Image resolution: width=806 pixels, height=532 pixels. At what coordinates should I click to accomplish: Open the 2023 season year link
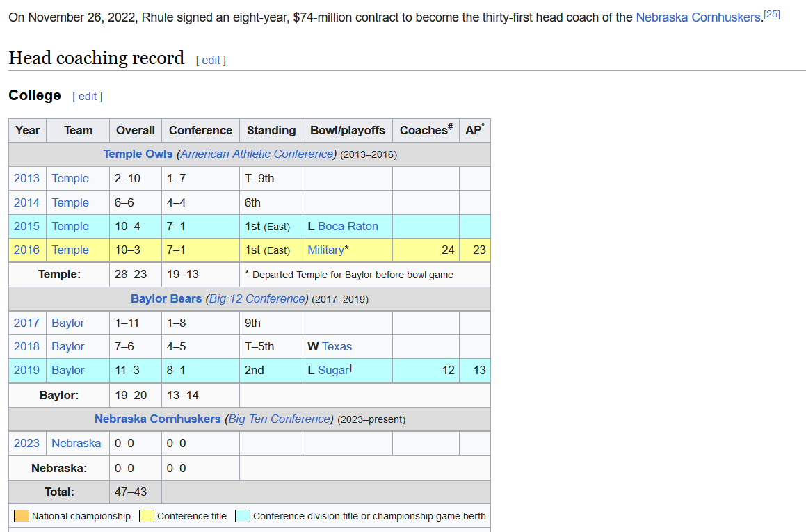click(x=26, y=443)
